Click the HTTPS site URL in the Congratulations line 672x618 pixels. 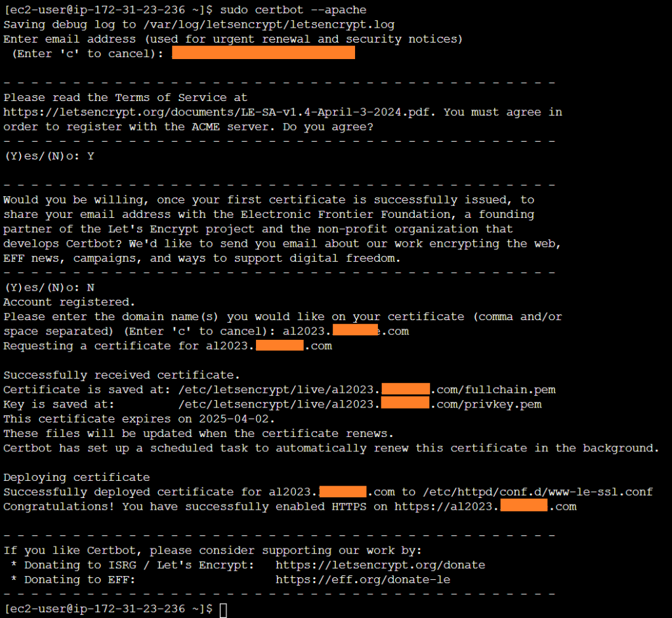(x=485, y=506)
